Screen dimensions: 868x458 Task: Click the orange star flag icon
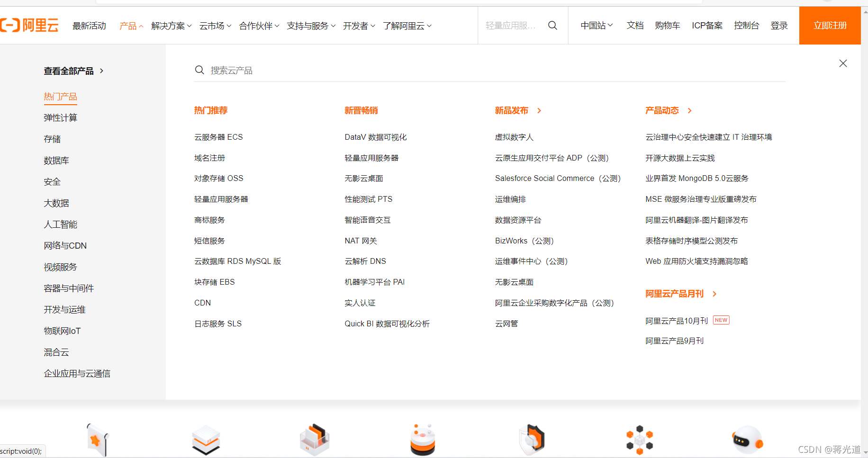point(98,440)
